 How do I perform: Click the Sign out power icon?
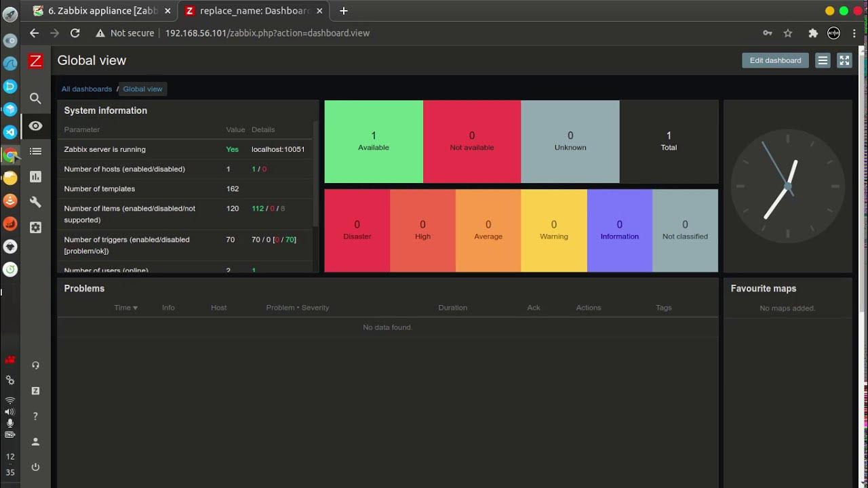(x=35, y=467)
